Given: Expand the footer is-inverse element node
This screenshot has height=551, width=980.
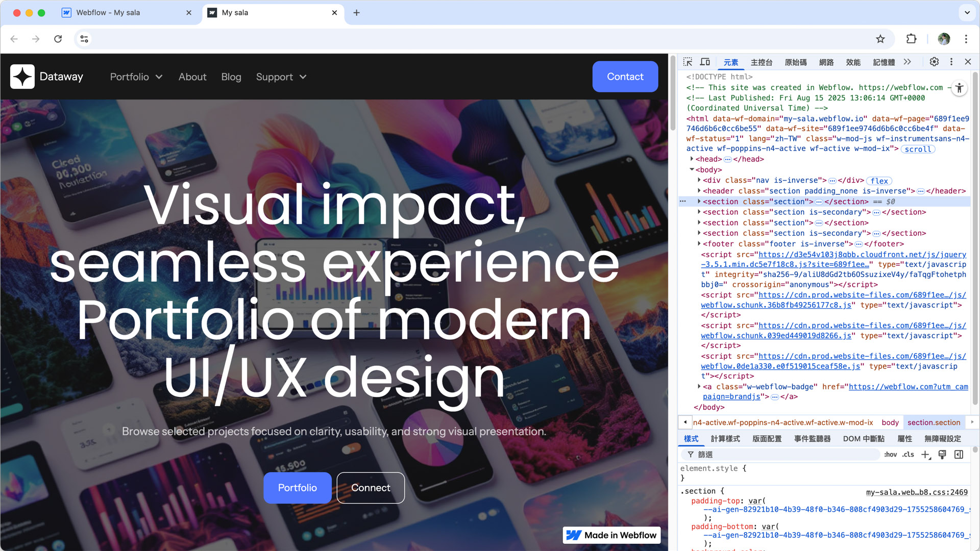Looking at the screenshot, I should (699, 244).
